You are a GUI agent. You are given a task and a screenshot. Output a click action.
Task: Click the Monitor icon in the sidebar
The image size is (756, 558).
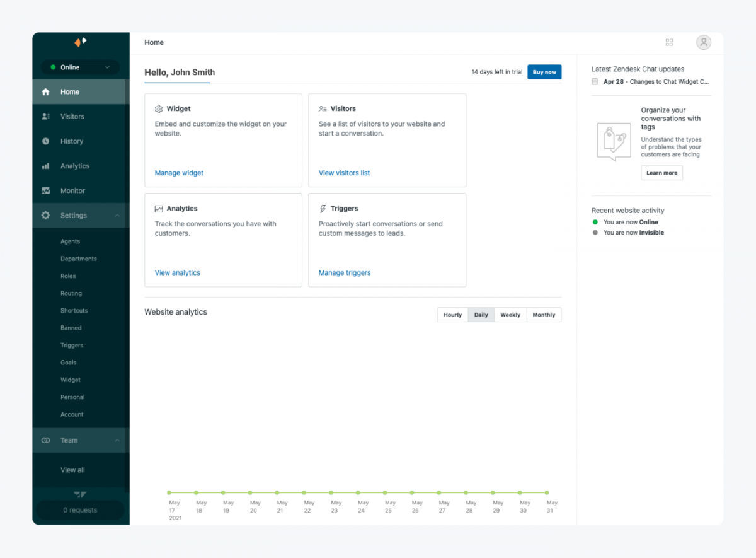point(45,190)
